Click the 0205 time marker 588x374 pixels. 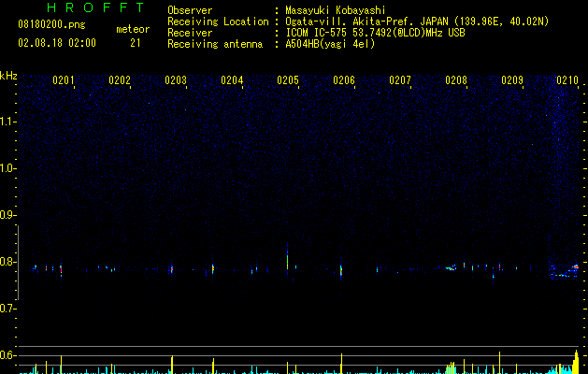[x=288, y=80]
